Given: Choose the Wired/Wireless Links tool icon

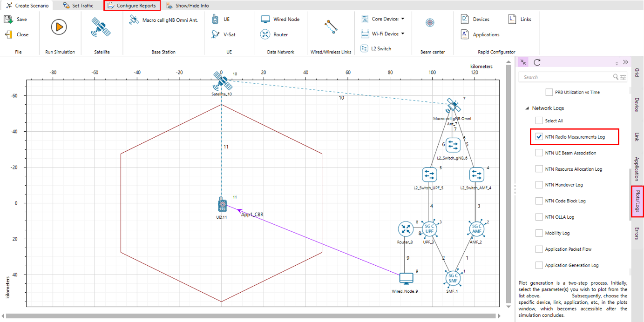Looking at the screenshot, I should pos(331,27).
